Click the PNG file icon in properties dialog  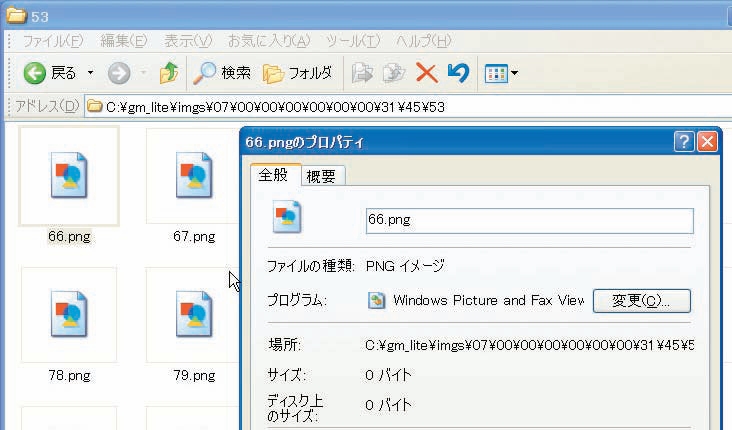pos(287,217)
